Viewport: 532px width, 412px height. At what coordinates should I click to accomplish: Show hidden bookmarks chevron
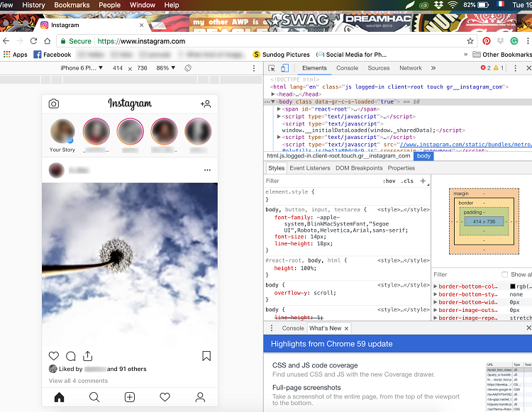coord(466,55)
